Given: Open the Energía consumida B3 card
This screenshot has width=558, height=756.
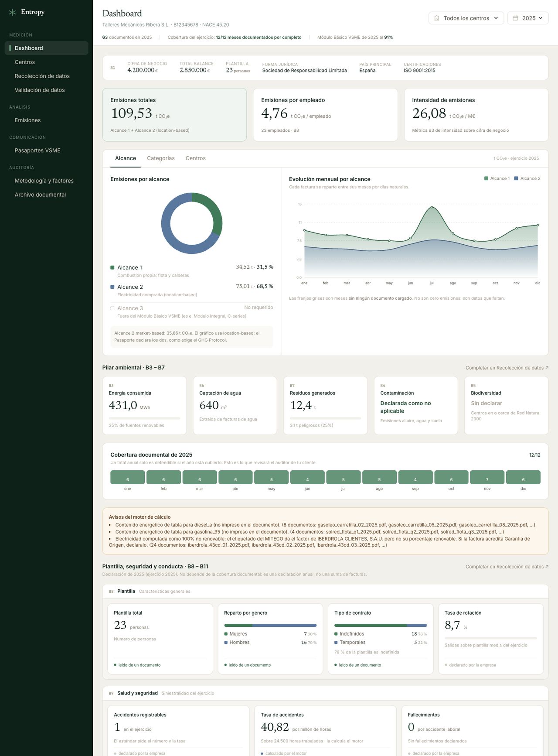Looking at the screenshot, I should [144, 405].
